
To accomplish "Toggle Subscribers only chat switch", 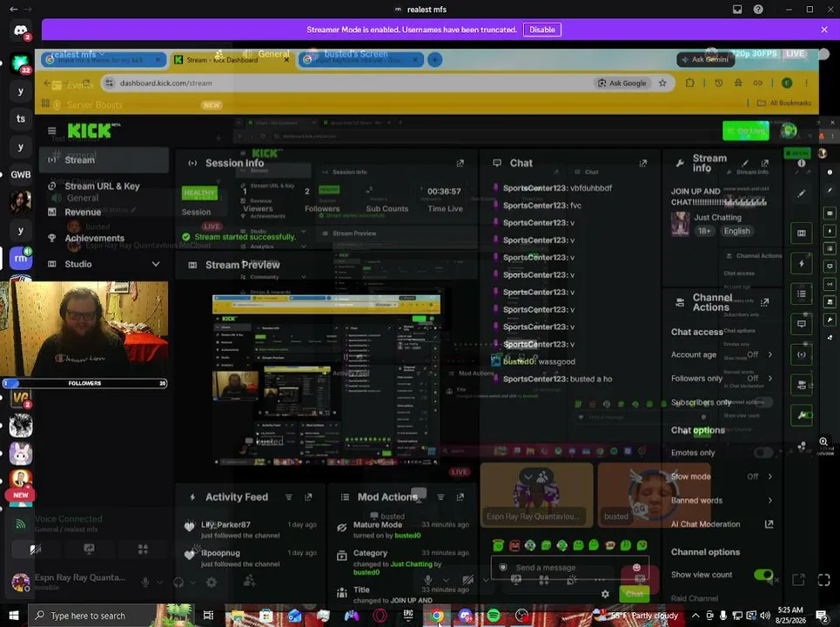I will click(x=763, y=402).
